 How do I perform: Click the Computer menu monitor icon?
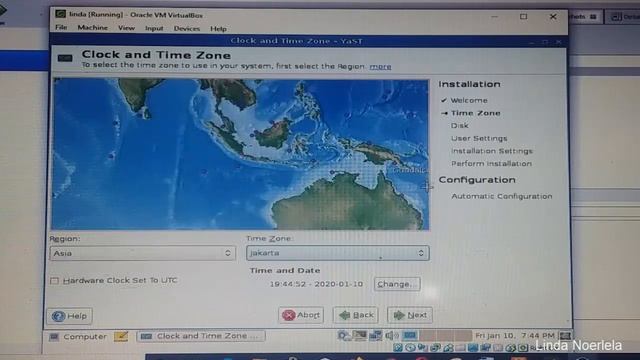click(54, 337)
